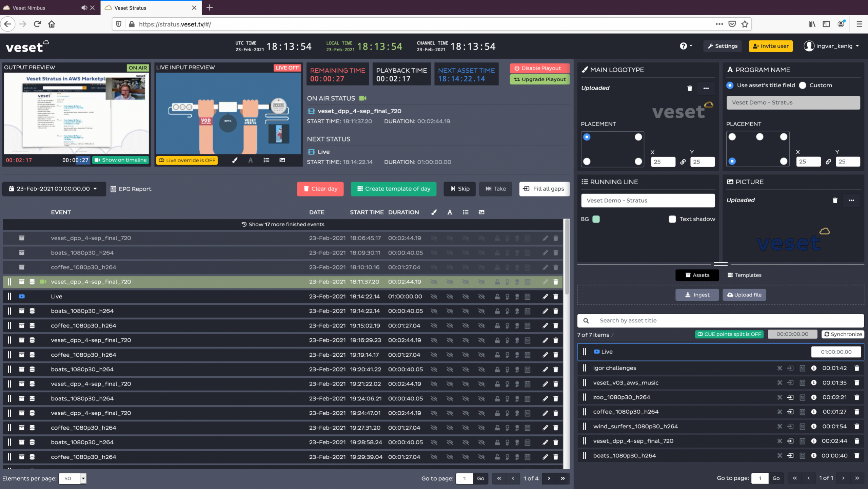
Task: Open a new browser tab
Action: (210, 7)
